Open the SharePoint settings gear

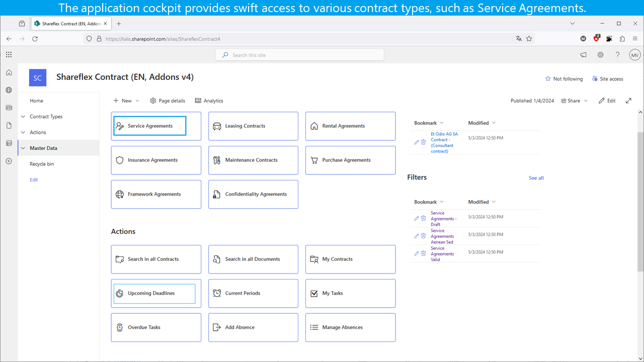(x=600, y=55)
